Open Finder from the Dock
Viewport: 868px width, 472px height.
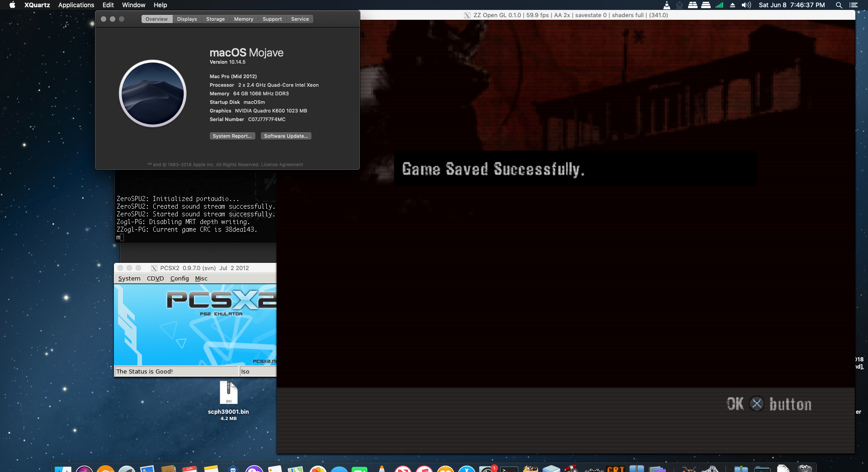tap(63, 469)
